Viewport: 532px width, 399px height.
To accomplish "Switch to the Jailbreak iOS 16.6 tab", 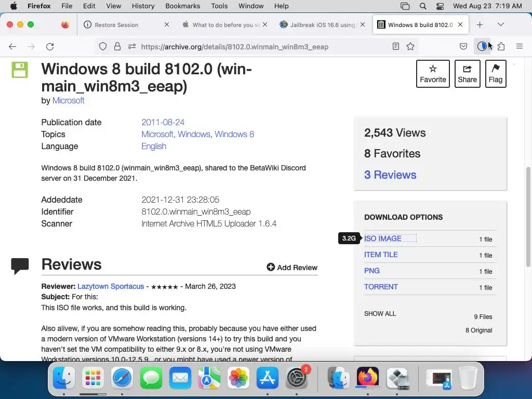I will click(x=322, y=25).
